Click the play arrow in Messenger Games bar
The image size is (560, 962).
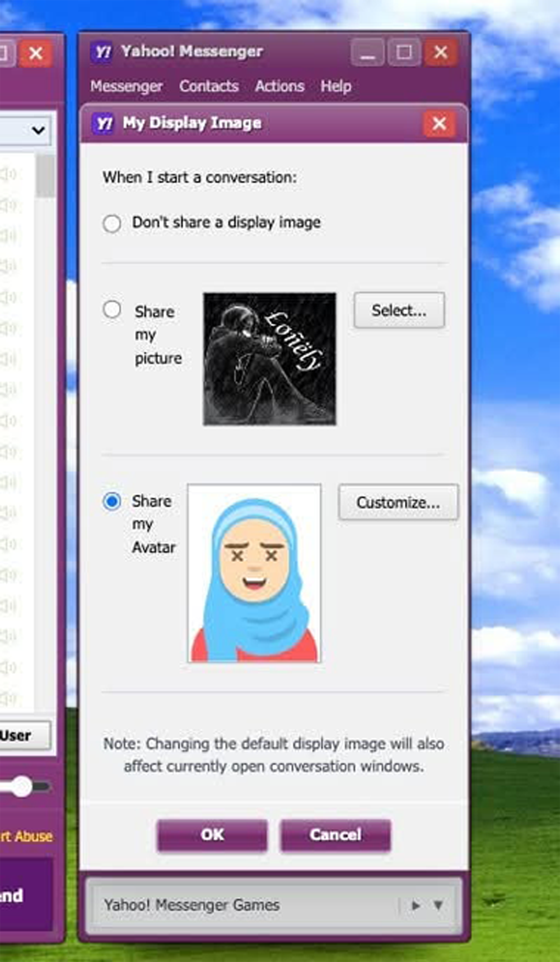[x=416, y=905]
